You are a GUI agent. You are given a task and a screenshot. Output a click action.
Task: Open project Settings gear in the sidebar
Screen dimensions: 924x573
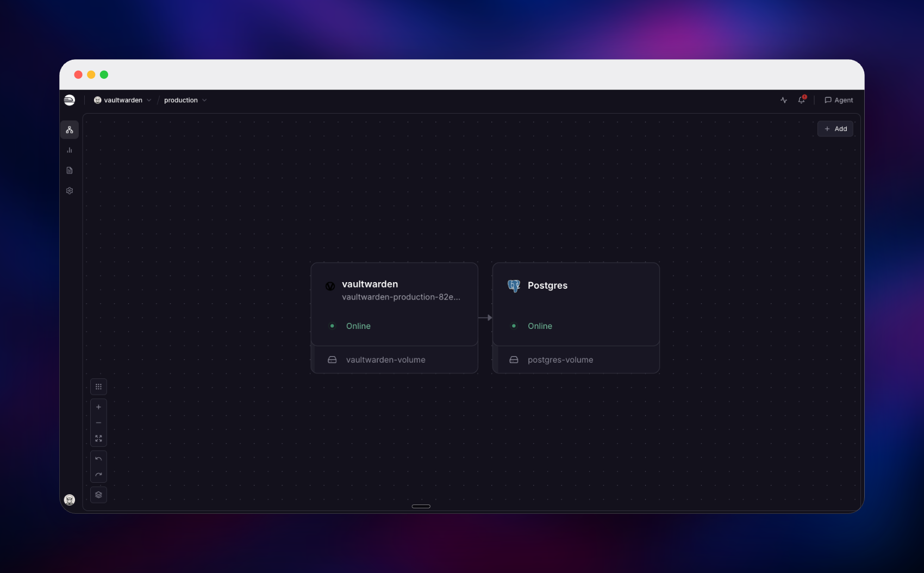(70, 191)
